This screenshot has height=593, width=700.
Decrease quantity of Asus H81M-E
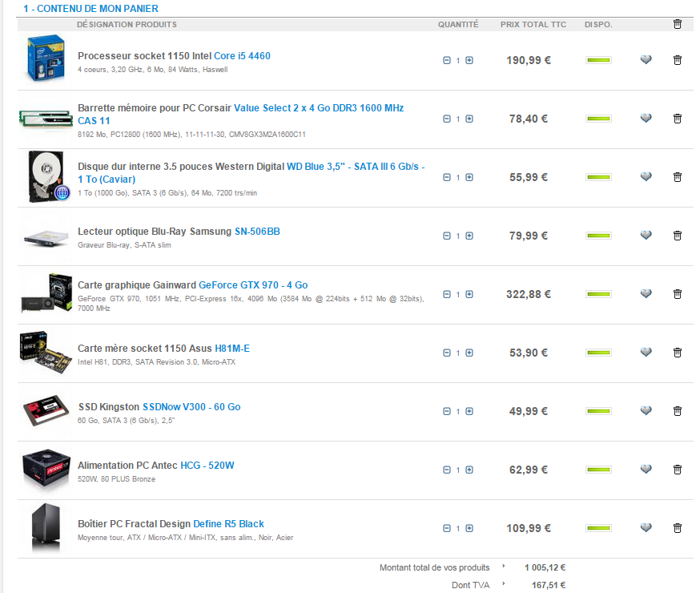pyautogui.click(x=447, y=353)
